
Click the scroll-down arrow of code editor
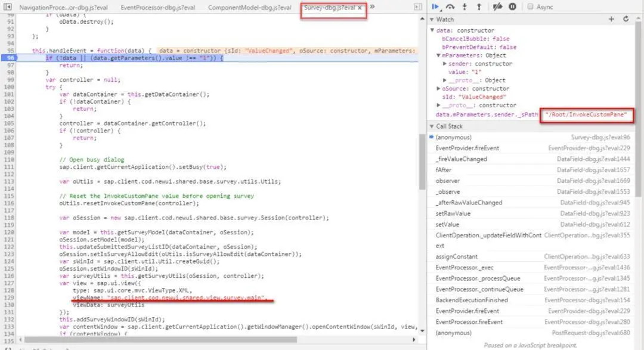pos(422,330)
